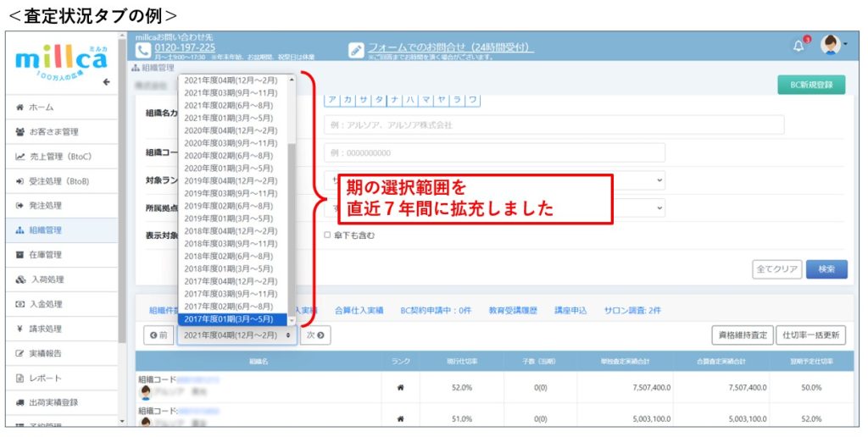The image size is (868, 437).
Task: Click the pencil form inquiry icon
Action: pyautogui.click(x=356, y=50)
